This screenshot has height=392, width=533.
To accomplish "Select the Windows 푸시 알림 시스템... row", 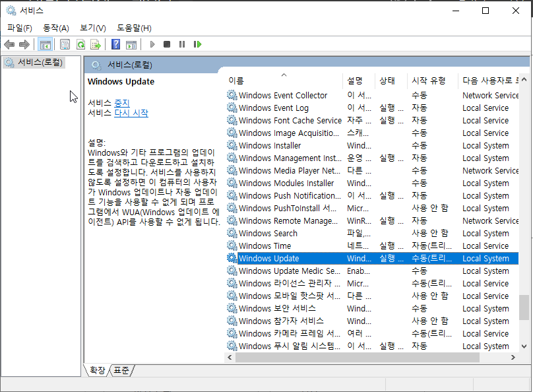I will [372, 346].
